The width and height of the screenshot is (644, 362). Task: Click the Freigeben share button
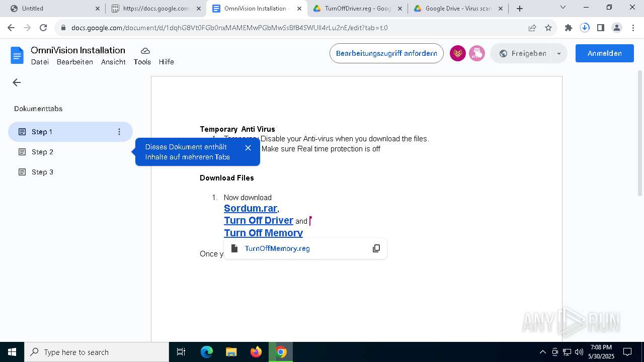point(522,53)
